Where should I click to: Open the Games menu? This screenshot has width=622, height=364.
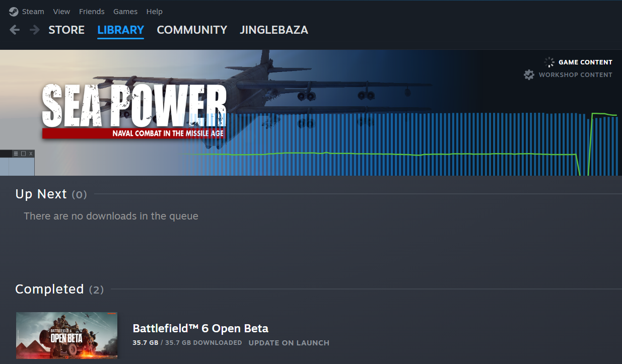(125, 12)
